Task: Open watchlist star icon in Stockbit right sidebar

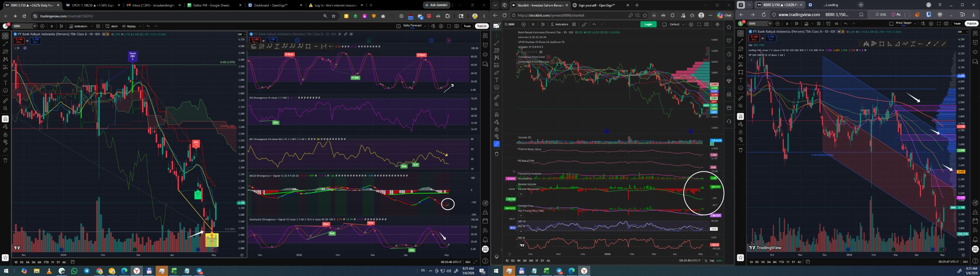Action: coord(729,27)
